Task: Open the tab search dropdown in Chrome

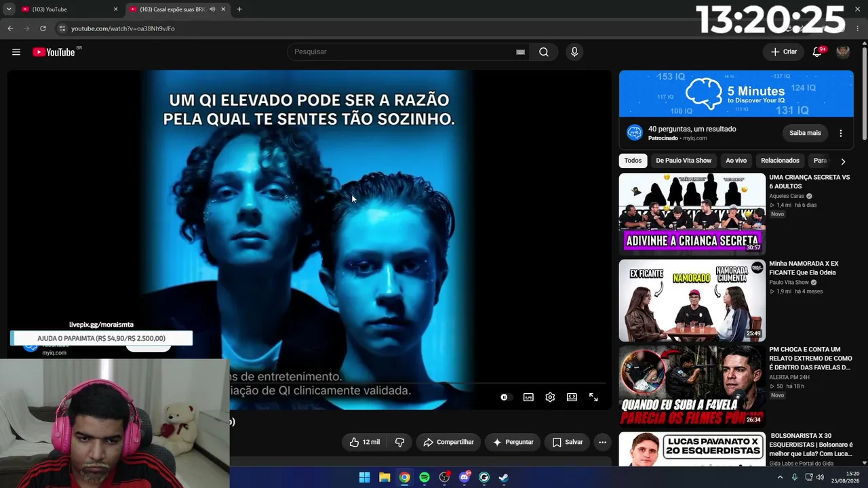Action: [9, 9]
